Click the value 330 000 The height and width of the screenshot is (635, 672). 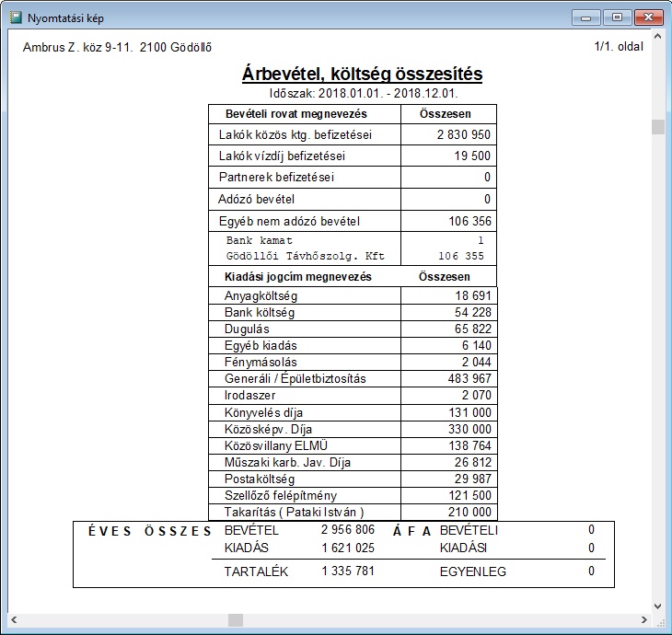pos(469,430)
